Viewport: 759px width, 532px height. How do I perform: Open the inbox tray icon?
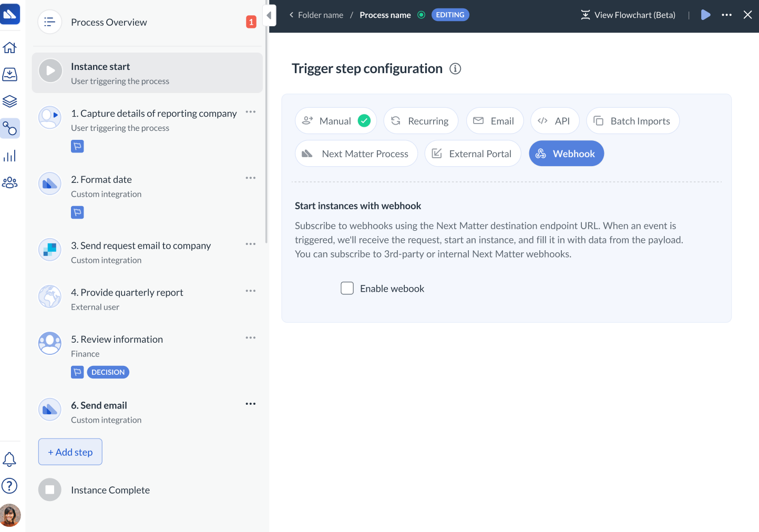9,74
